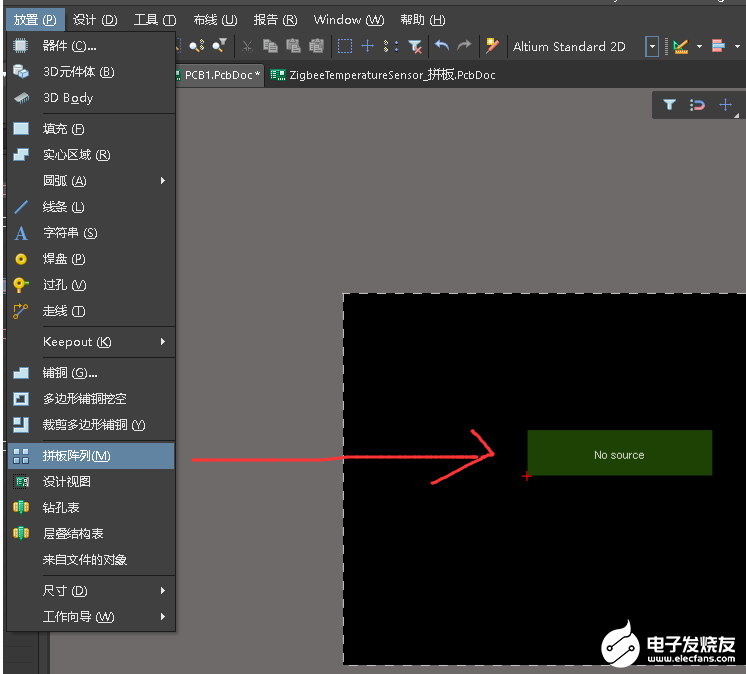The image size is (746, 674).
Task: Choose 填充 (F) fill option
Action: tap(91, 129)
